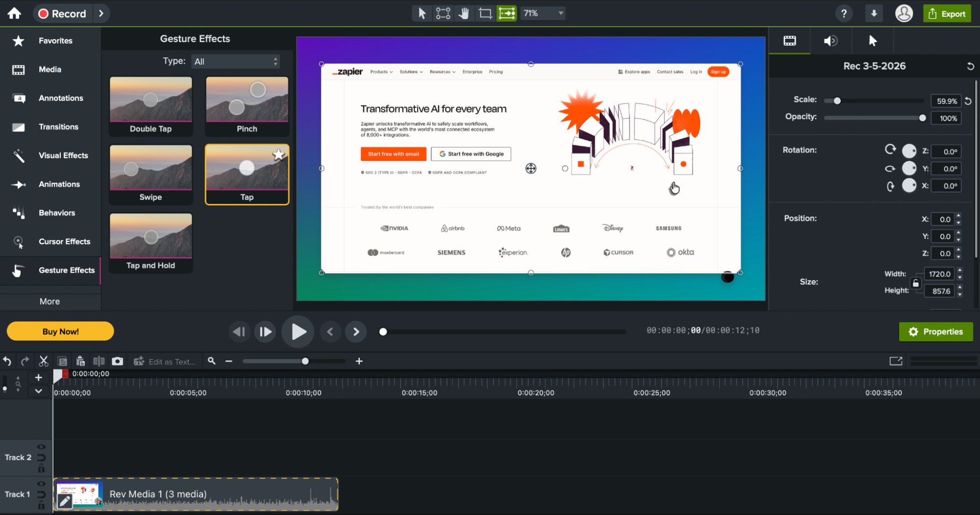
Task: Toggle magnetic snapping on Track 2
Action: [41, 458]
